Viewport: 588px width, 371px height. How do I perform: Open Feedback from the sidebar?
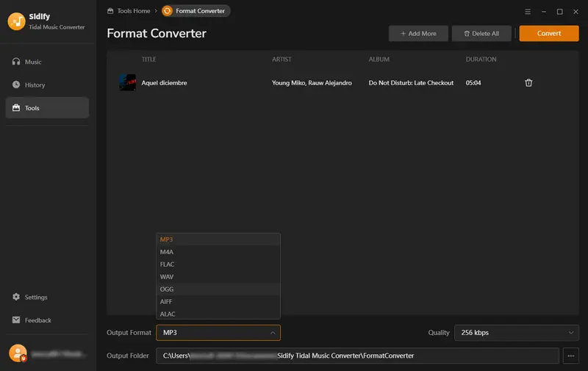pyautogui.click(x=47, y=320)
